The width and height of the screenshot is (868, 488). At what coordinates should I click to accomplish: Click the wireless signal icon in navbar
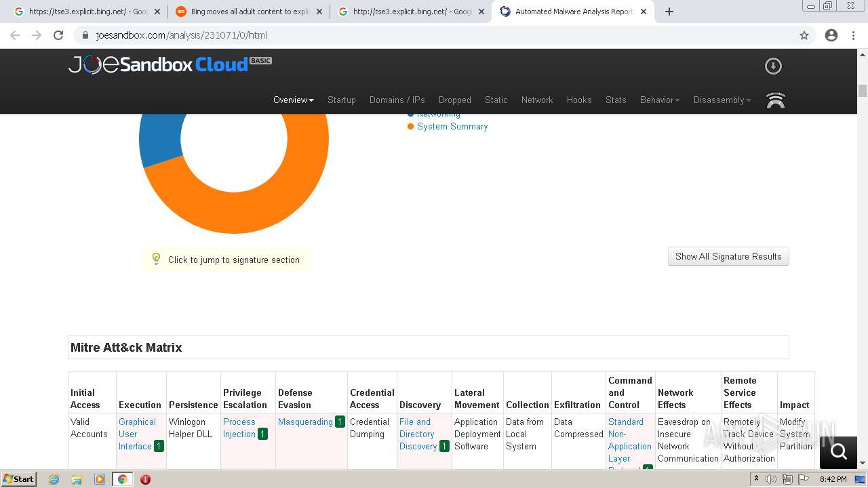775,100
